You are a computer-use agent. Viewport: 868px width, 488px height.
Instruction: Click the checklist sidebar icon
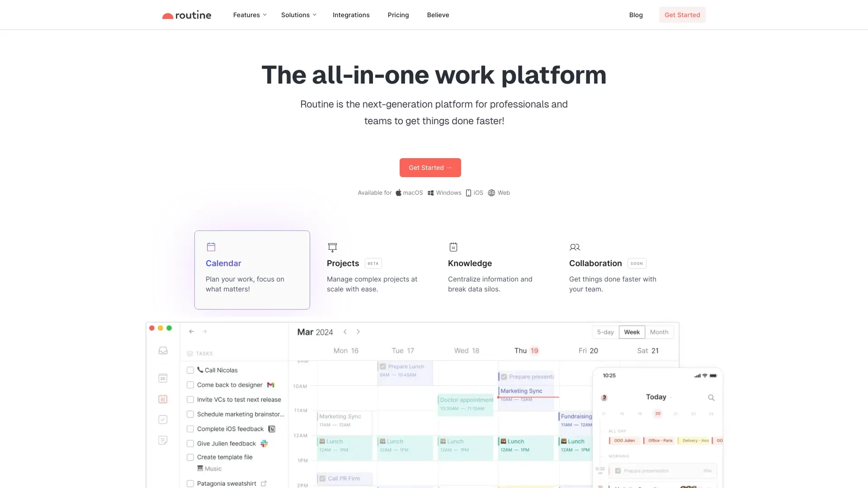[x=162, y=419]
